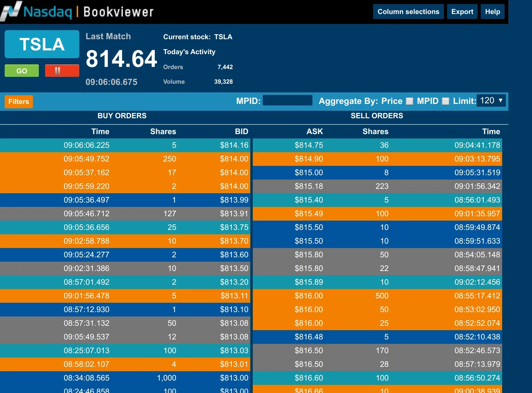Screen dimensions: 532x393
Task: Click the sell orders Time column header
Action: pyautogui.click(x=491, y=131)
